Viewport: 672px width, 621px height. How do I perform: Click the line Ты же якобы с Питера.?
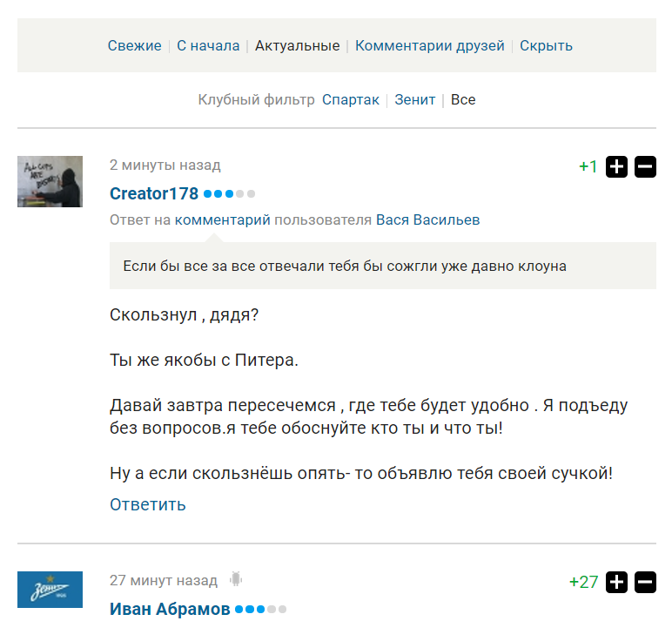[204, 361]
